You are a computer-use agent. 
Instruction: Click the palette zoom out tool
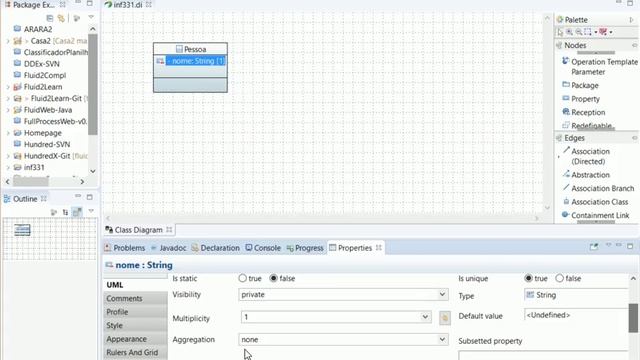(x=578, y=32)
